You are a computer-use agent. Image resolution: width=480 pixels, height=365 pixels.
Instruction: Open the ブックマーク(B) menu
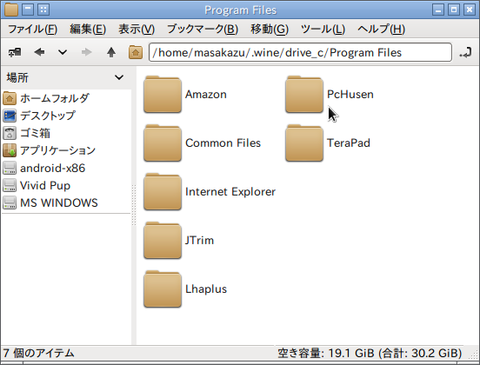[203, 29]
